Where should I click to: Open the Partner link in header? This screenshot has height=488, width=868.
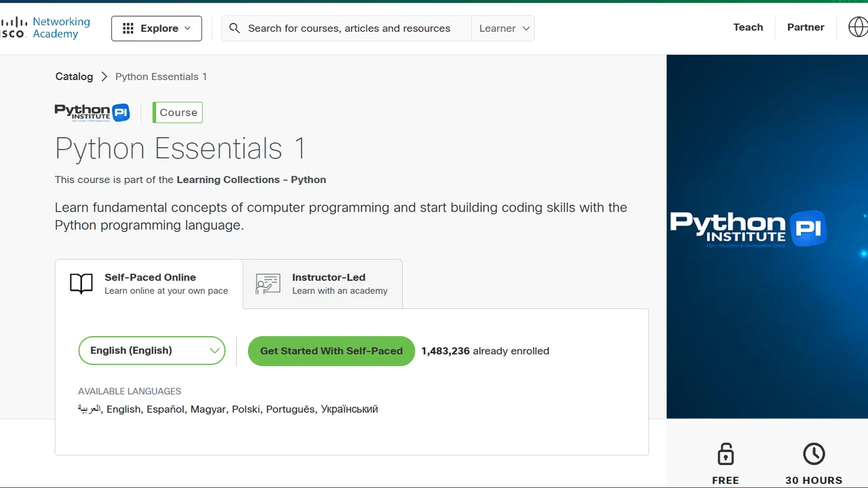point(806,28)
